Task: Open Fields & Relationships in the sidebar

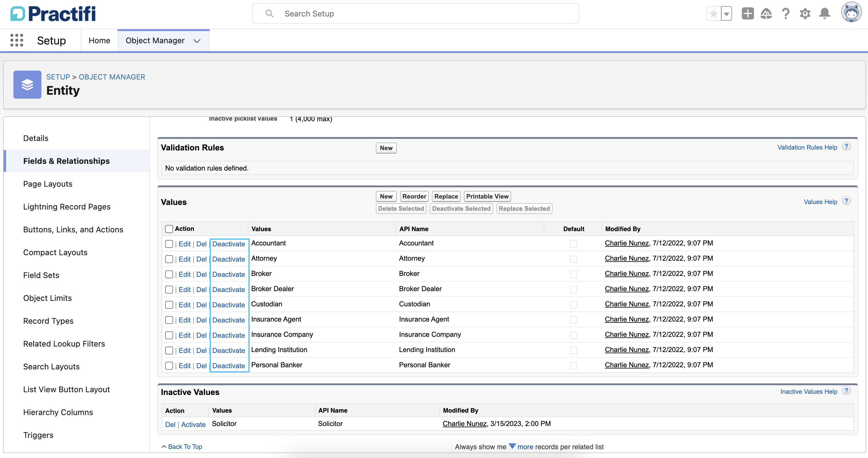Action: [x=66, y=161]
